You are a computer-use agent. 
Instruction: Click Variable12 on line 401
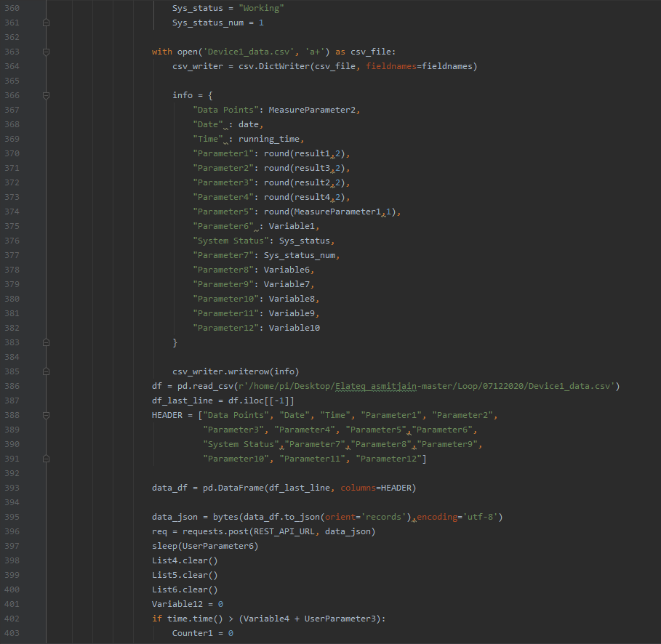177,604
